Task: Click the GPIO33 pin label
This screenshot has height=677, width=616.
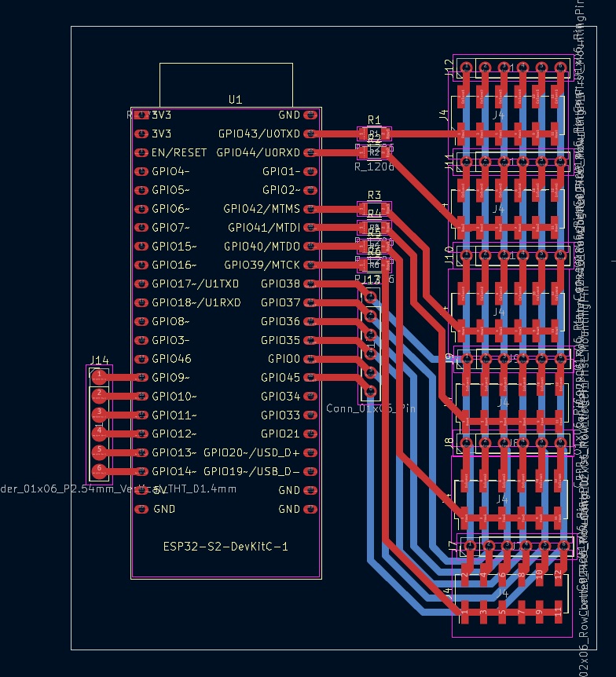Action: (x=280, y=415)
